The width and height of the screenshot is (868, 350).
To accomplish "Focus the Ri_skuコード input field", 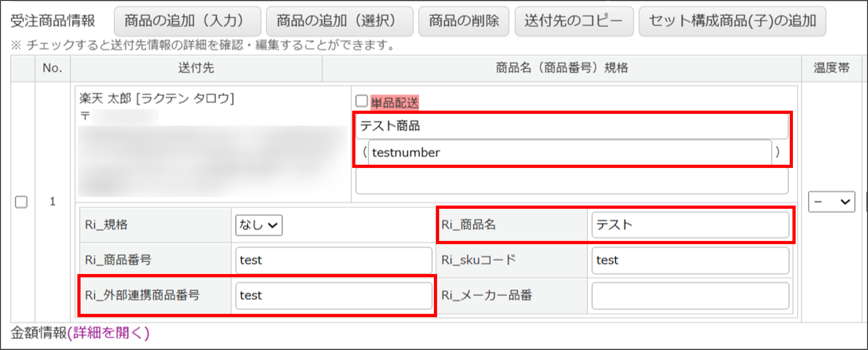I will (x=690, y=260).
